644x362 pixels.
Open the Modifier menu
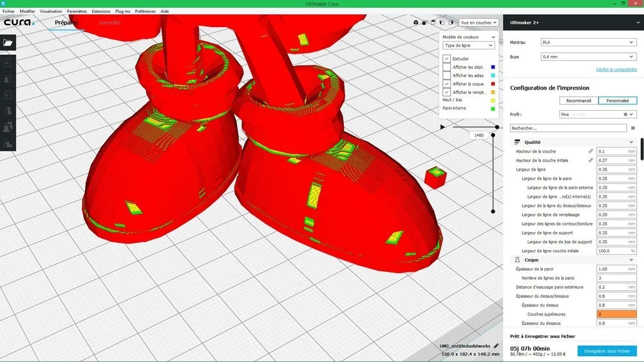(28, 11)
